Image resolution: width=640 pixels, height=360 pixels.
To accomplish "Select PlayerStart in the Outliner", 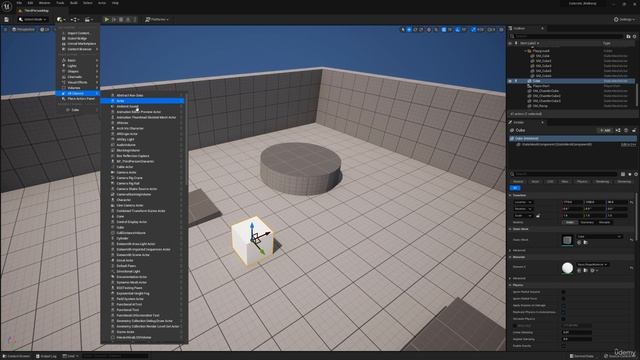I will [541, 86].
